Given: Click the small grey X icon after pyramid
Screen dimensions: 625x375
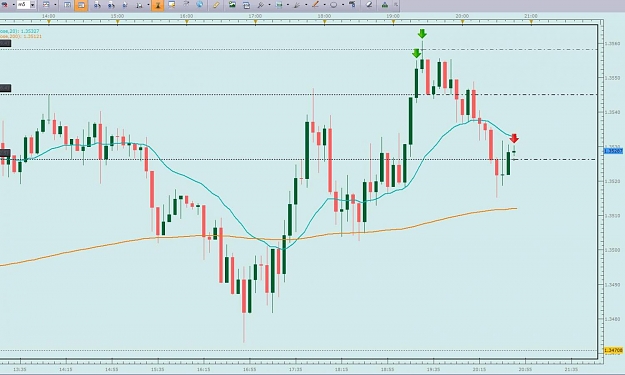Looking at the screenshot, I should pyautogui.click(x=395, y=5).
